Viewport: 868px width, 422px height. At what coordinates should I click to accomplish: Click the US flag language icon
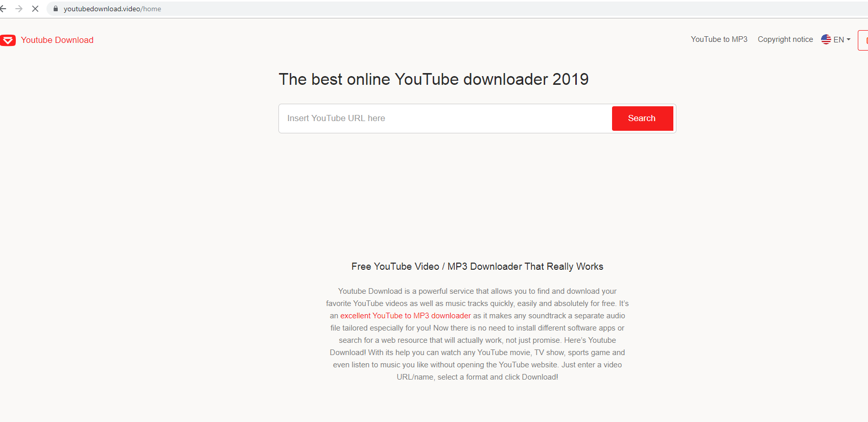pos(826,39)
